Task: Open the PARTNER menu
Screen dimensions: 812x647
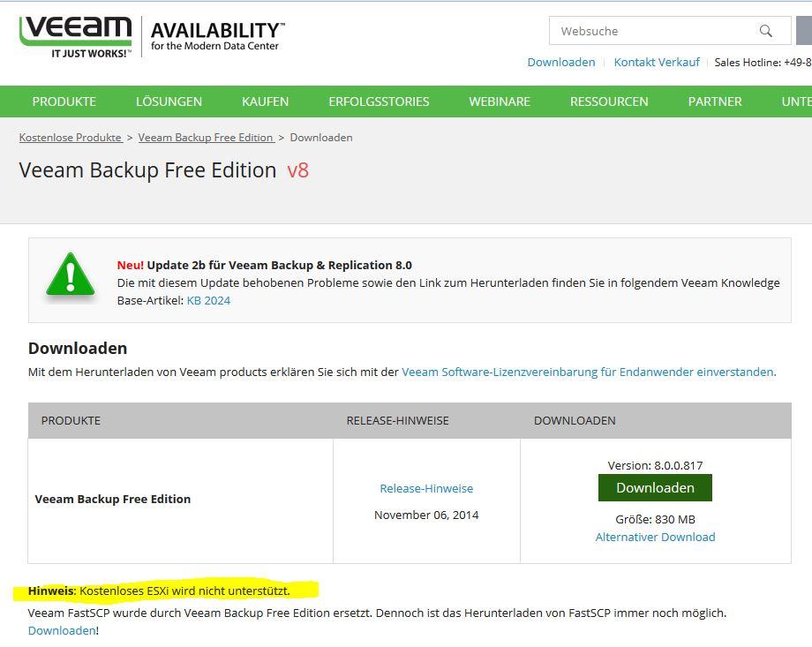Action: (715, 102)
